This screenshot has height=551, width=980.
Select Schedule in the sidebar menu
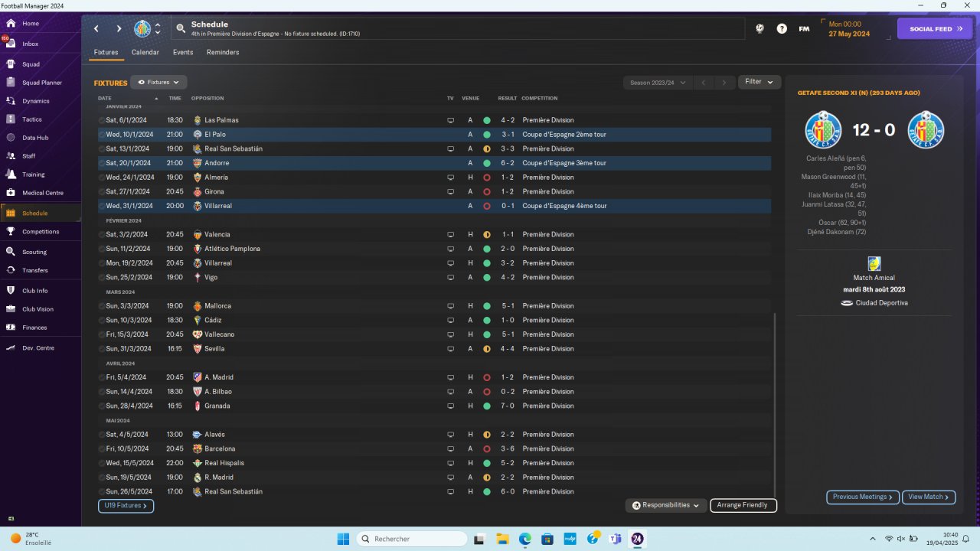tap(41, 214)
